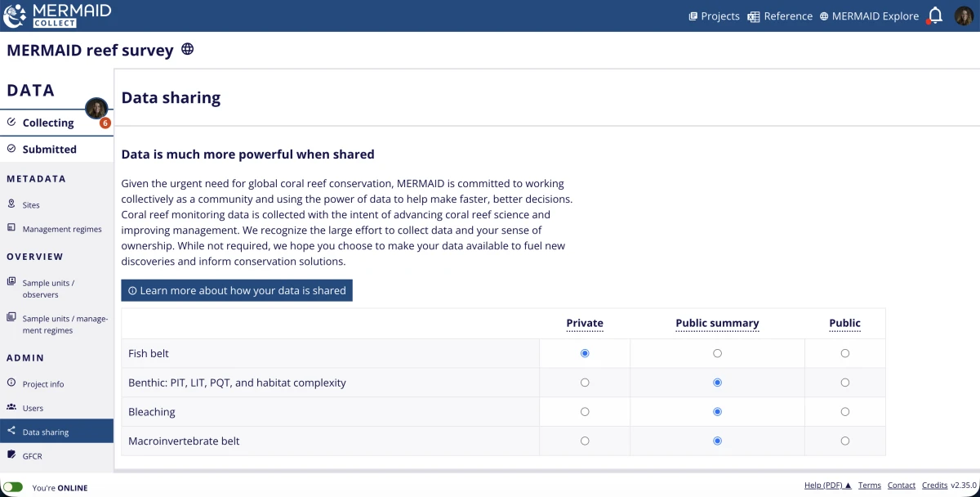Image resolution: width=980 pixels, height=497 pixels.
Task: Click the Bleaching row label
Action: click(x=152, y=412)
